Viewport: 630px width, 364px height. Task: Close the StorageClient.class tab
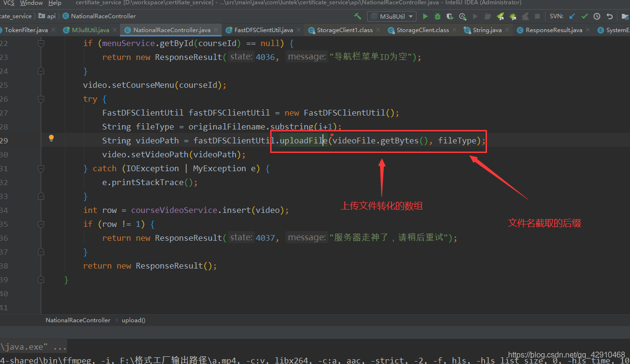(x=454, y=30)
